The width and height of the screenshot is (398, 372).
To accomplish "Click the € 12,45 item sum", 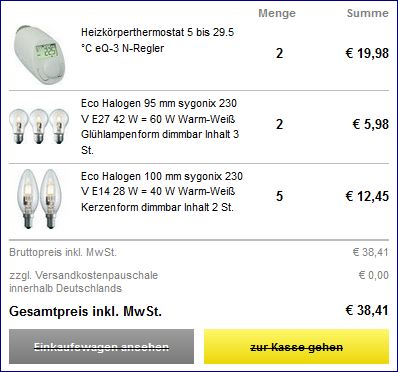I will (x=367, y=196).
